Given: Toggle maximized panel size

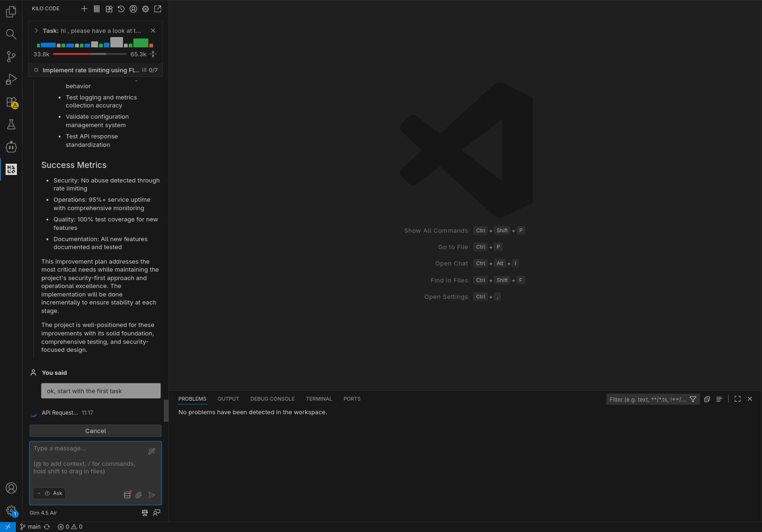Looking at the screenshot, I should [x=738, y=399].
